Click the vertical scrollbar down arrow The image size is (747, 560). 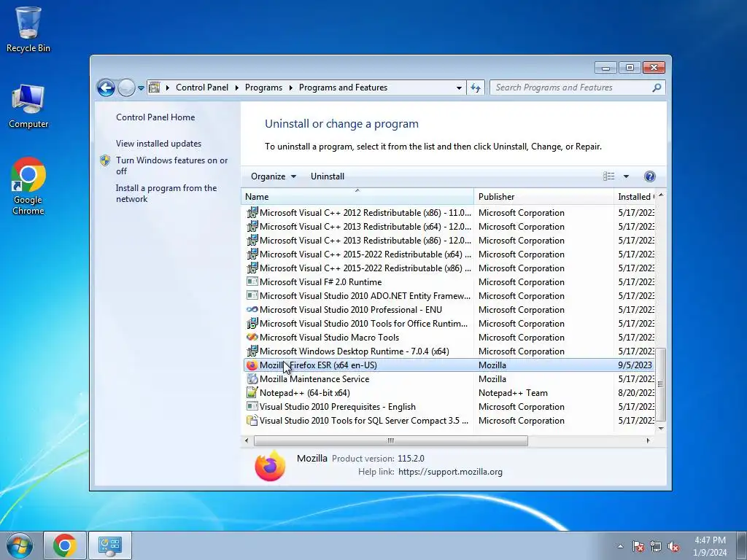click(x=661, y=428)
